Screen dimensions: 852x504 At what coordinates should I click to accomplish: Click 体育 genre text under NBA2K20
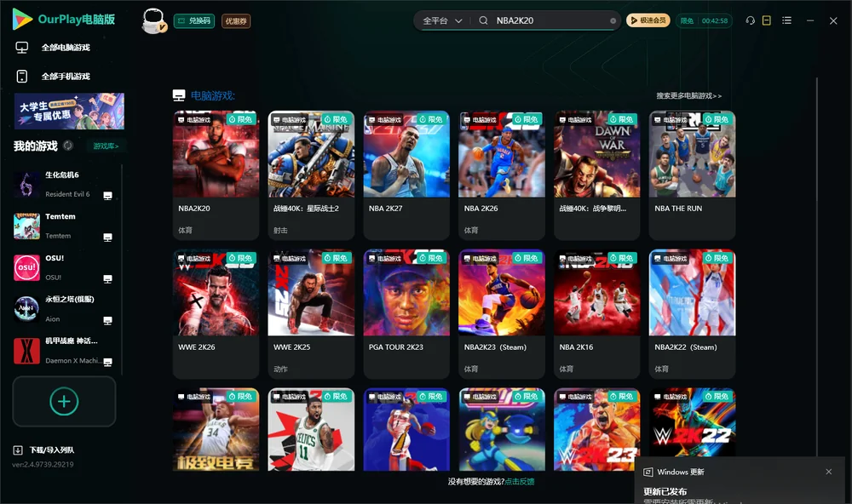(185, 230)
